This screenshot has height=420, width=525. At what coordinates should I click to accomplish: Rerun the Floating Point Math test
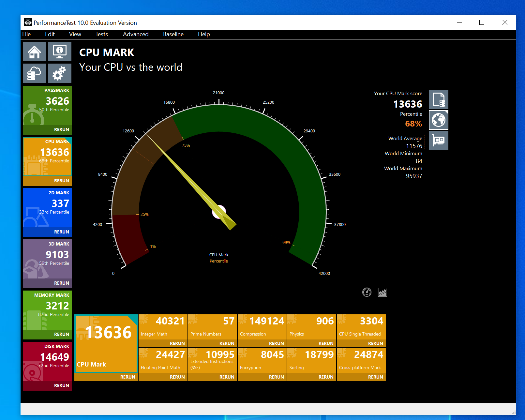pos(177,377)
